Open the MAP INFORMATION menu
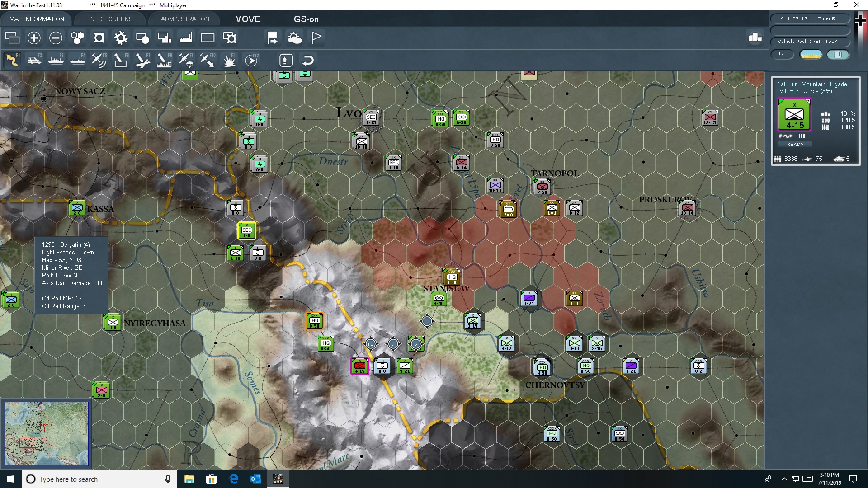868x488 pixels. click(x=36, y=19)
